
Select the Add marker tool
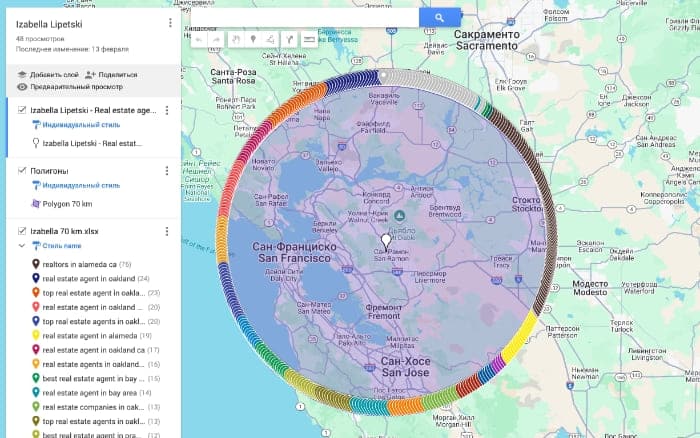click(x=253, y=40)
